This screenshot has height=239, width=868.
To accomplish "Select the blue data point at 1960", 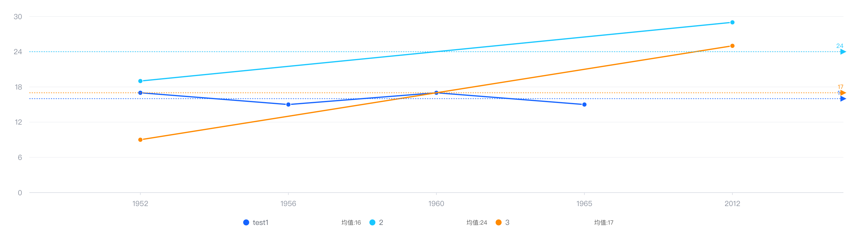I will 436,93.
